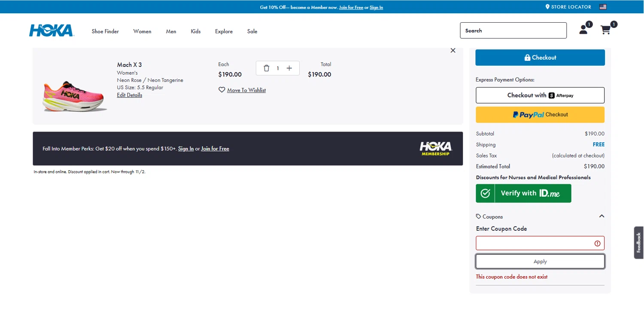Choose Checkout with Afterpay
The width and height of the screenshot is (644, 313).
(540, 95)
